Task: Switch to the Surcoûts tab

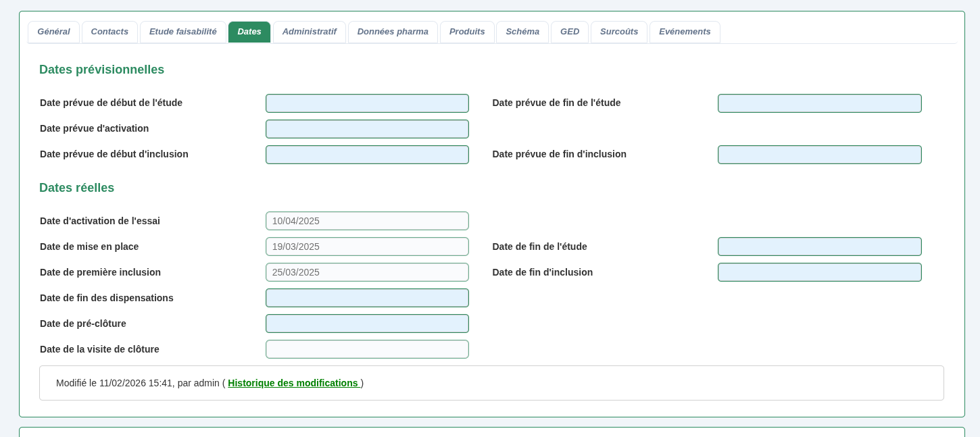Action: pyautogui.click(x=619, y=32)
